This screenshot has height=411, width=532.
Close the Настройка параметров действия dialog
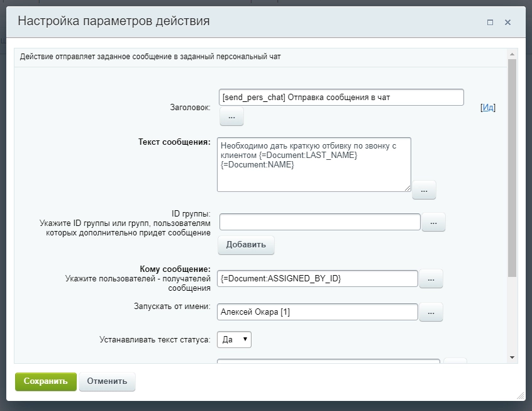tap(507, 22)
